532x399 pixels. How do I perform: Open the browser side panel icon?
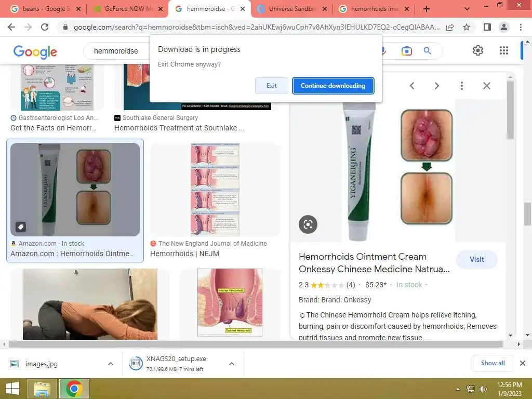pyautogui.click(x=487, y=27)
